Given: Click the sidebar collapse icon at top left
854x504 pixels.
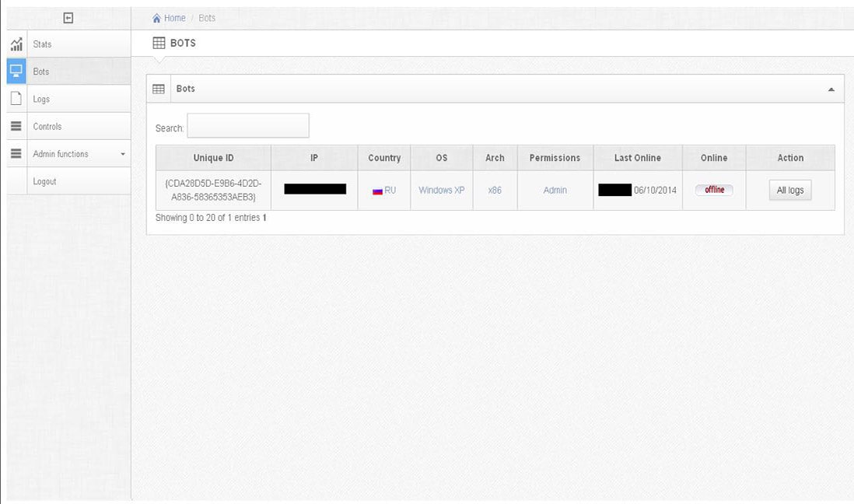Looking at the screenshot, I should [68, 17].
